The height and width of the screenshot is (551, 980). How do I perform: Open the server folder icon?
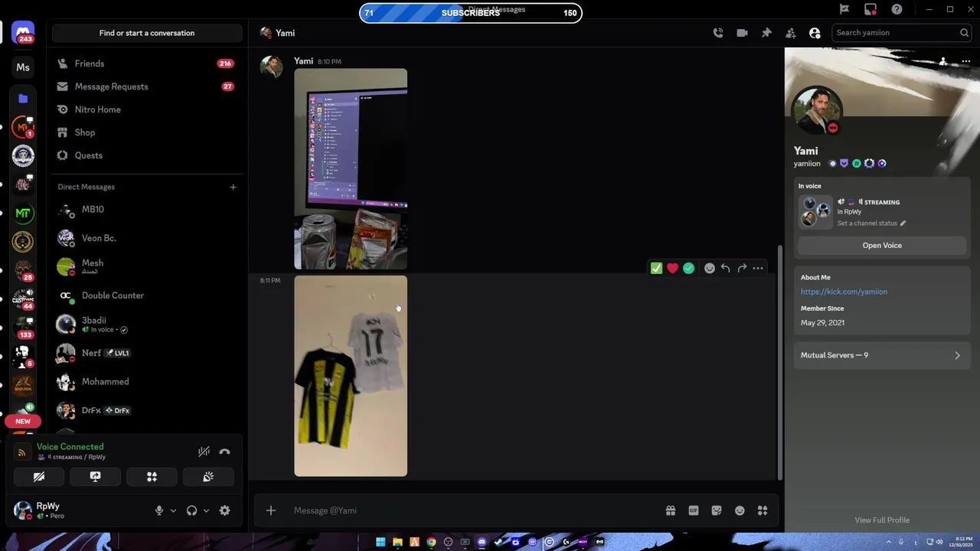tap(23, 98)
